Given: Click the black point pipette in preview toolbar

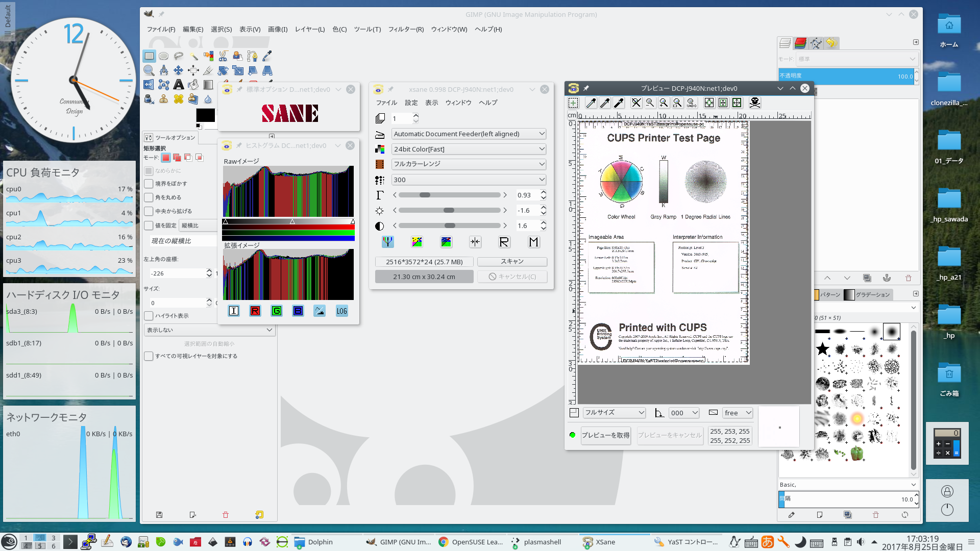Looking at the screenshot, I should click(619, 103).
